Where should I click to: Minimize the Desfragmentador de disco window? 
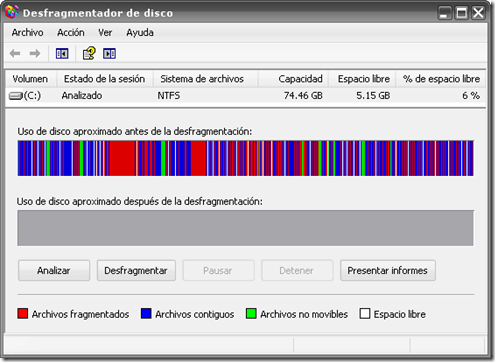click(445, 13)
